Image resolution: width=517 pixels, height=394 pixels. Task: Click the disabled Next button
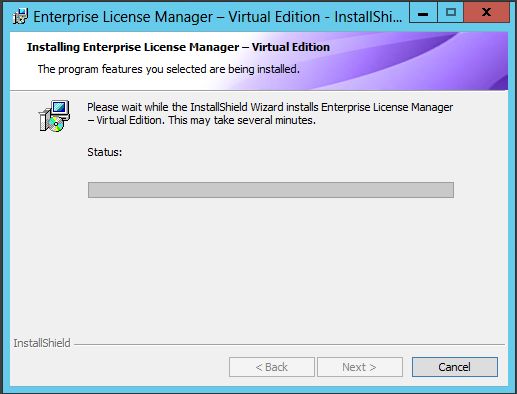coord(360,367)
